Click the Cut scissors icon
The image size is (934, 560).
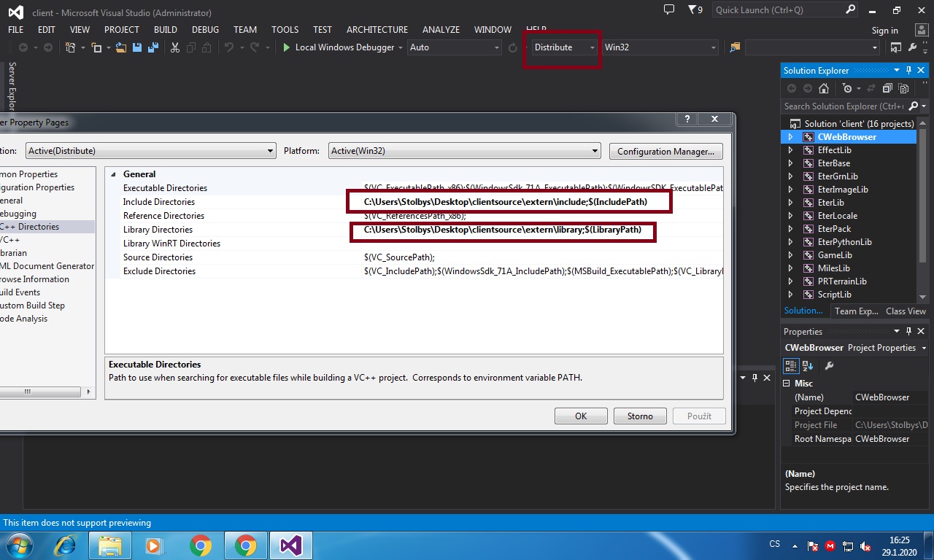pyautogui.click(x=175, y=47)
